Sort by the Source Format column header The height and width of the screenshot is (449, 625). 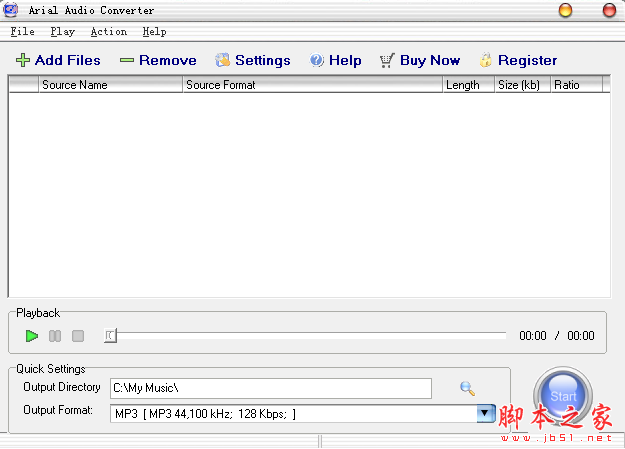click(x=312, y=85)
